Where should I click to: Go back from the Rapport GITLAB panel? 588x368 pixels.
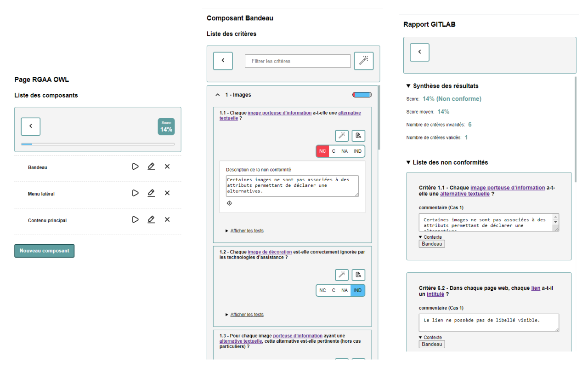coord(419,52)
